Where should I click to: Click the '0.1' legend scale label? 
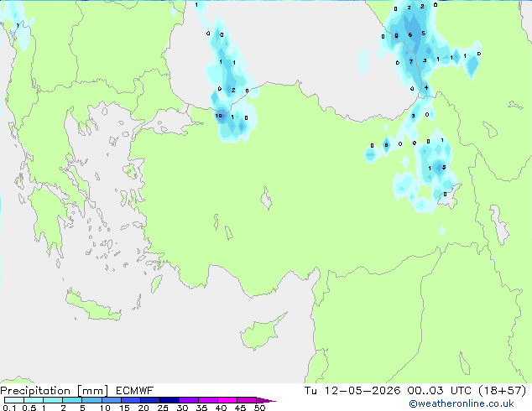9,408
